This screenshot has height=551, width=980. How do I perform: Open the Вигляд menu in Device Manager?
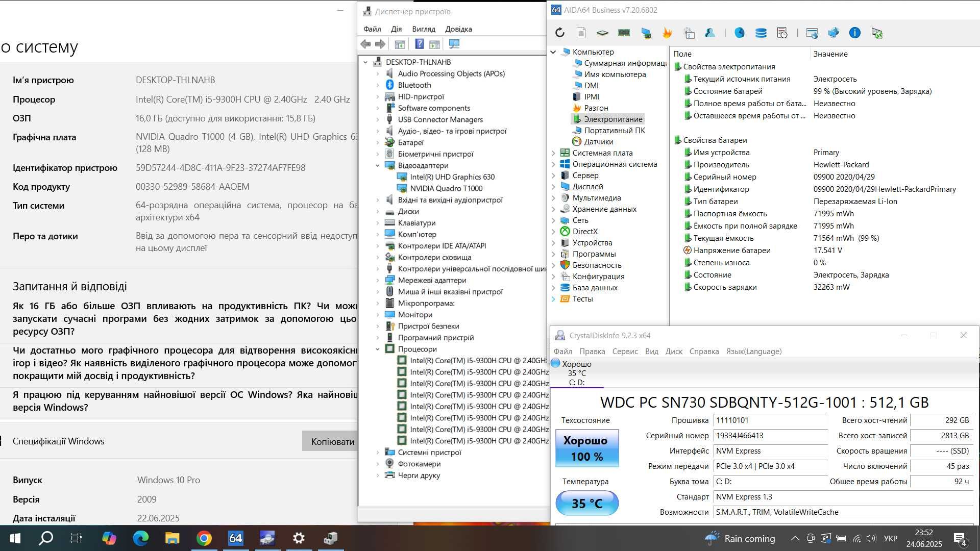[424, 29]
